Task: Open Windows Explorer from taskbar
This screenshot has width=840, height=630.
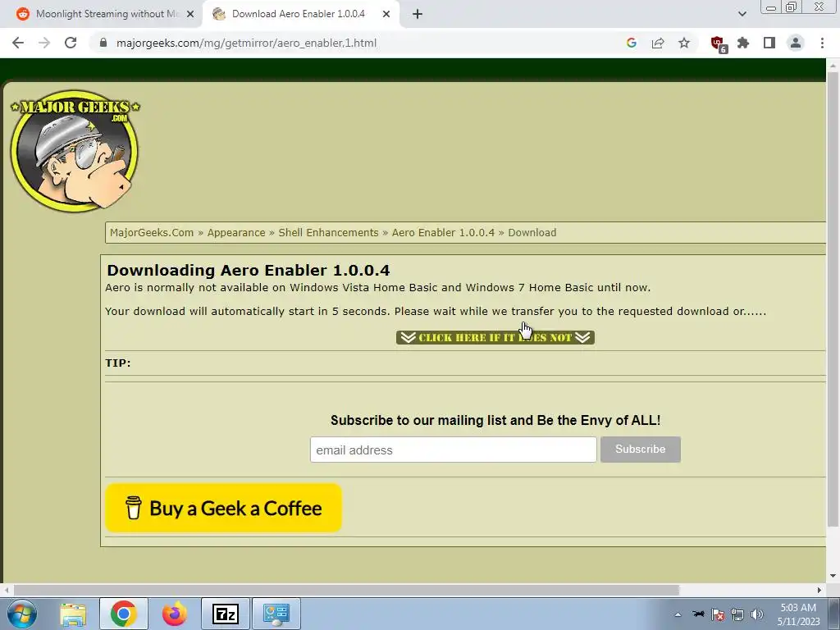Action: pyautogui.click(x=73, y=614)
